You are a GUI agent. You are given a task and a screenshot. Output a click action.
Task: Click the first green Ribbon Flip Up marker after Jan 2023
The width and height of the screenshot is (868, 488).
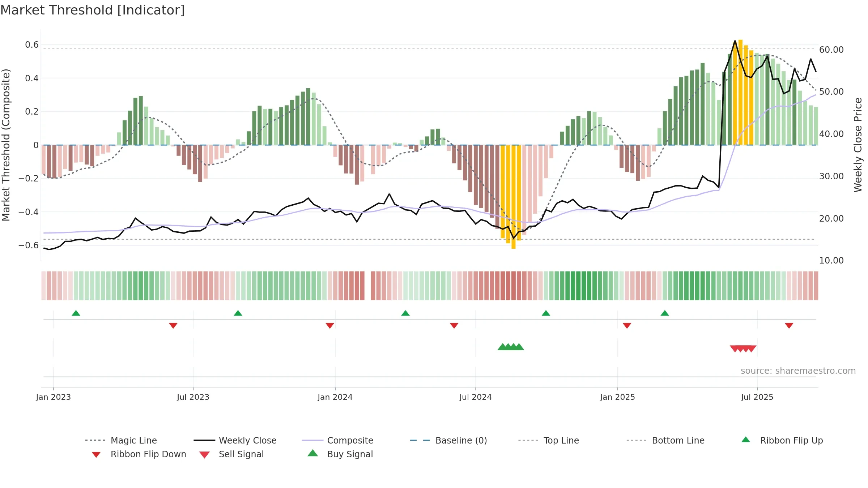click(x=76, y=313)
